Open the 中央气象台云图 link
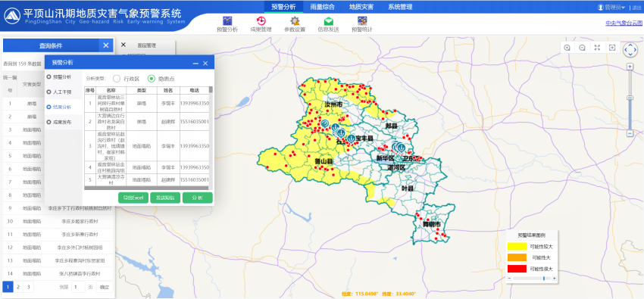This screenshot has width=644, height=299. (624, 23)
